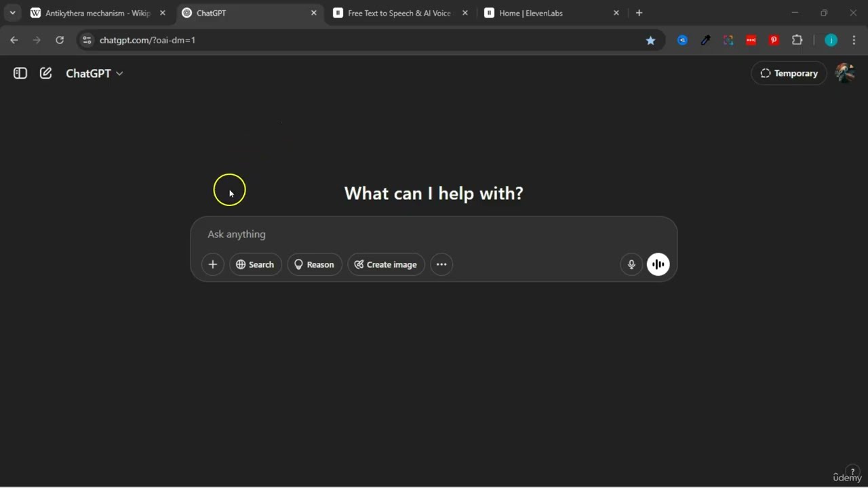Reload the current page
The image size is (868, 488).
tap(60, 40)
